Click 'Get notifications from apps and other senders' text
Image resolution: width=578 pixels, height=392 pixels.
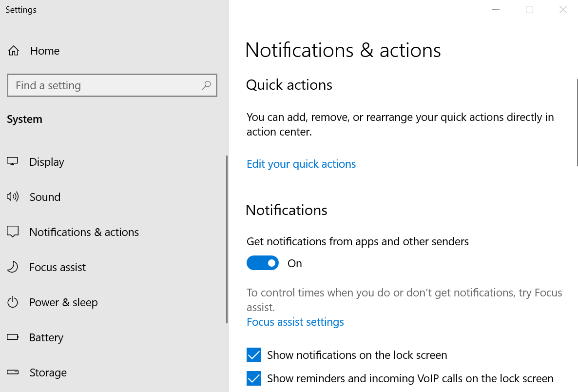click(x=358, y=241)
